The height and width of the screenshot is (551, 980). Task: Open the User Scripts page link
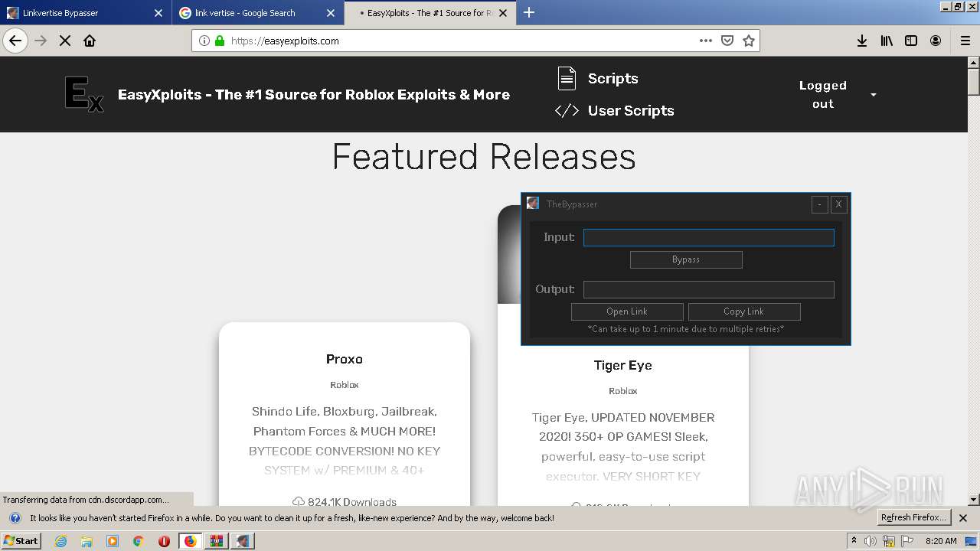pos(631,110)
